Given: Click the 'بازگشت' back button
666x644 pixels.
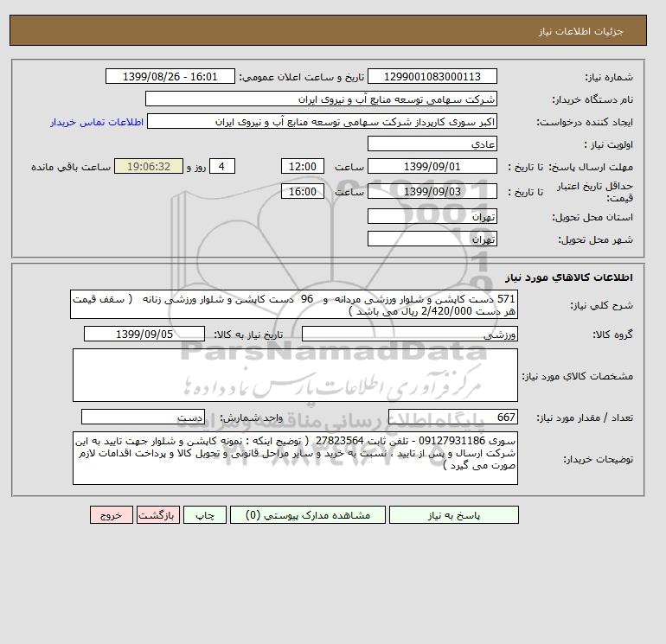Looking at the screenshot, I should 158,515.
